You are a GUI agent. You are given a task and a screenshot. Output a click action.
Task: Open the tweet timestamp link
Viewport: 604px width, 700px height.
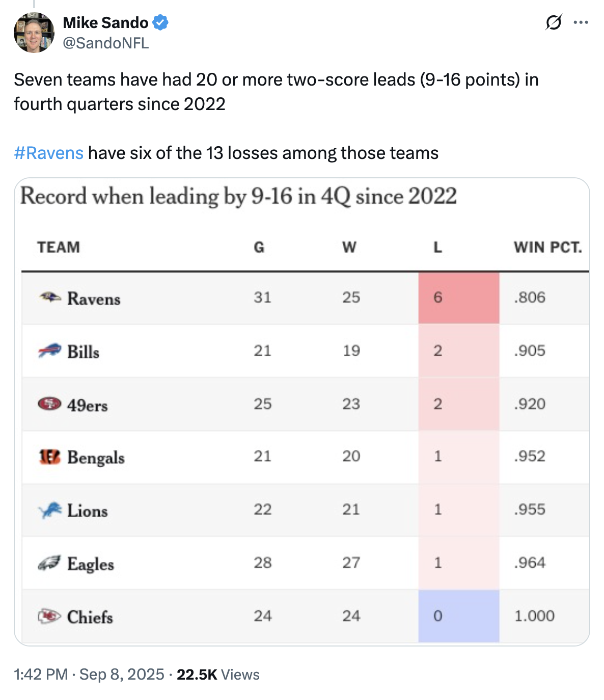pyautogui.click(x=89, y=675)
